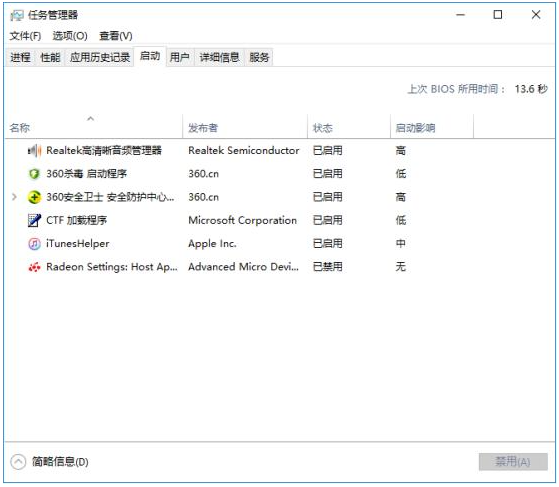Open the 文件(F) menu
Image resolution: width=559 pixels, height=487 pixels.
tap(25, 36)
